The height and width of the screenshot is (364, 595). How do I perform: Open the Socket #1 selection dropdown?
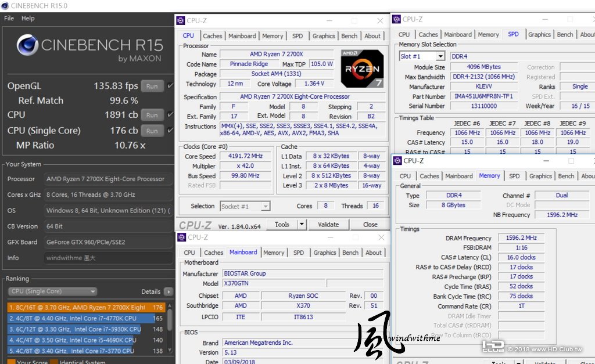pyautogui.click(x=245, y=206)
